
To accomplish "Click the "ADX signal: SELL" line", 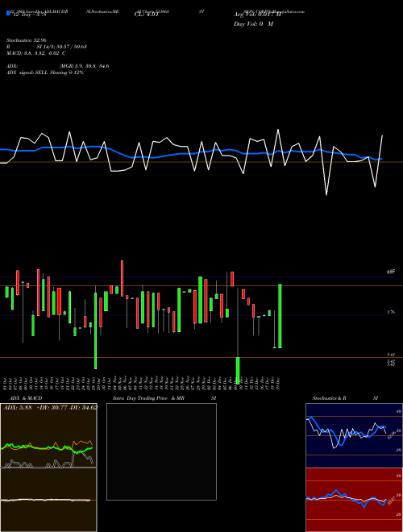I will (45, 73).
